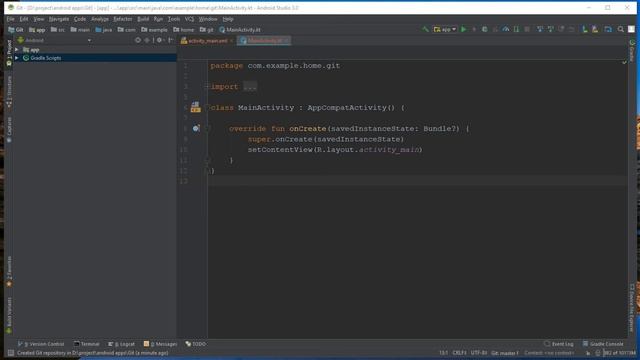Select the MainActivity.kt editor tab
This screenshot has width=640, height=360.
(x=264, y=40)
